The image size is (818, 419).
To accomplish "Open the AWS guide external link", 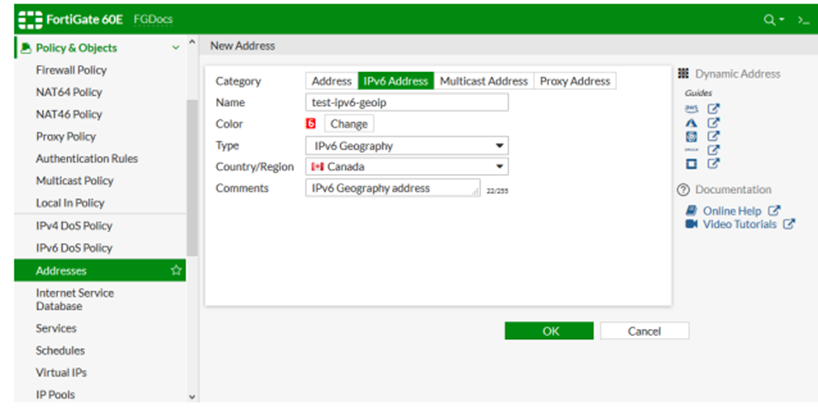I will 713,109.
